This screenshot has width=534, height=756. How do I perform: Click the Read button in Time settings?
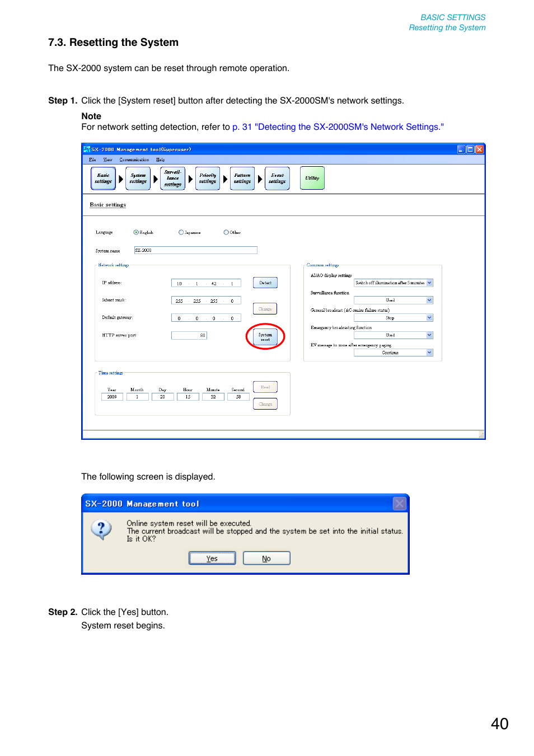click(x=265, y=387)
